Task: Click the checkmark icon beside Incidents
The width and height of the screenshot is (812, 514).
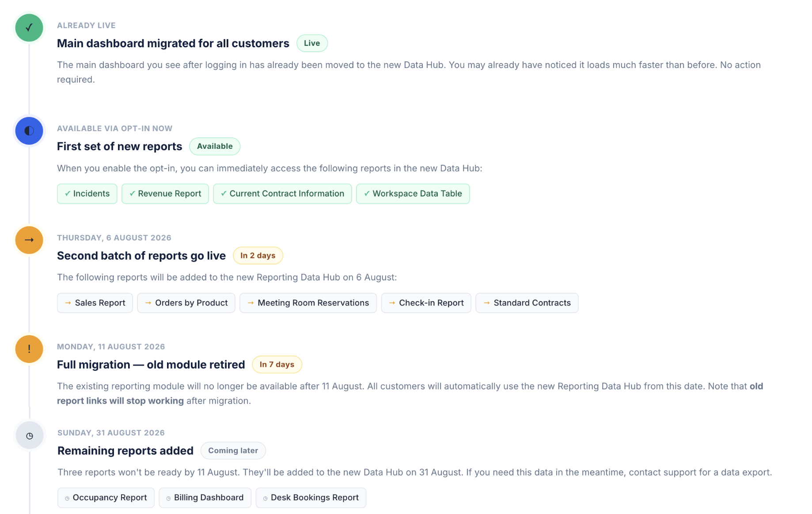Action: coord(68,193)
